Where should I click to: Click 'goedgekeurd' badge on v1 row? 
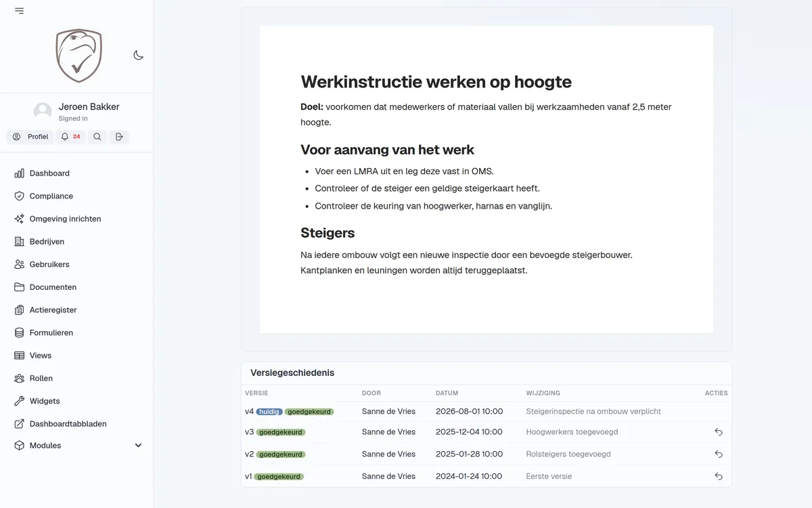coord(279,477)
